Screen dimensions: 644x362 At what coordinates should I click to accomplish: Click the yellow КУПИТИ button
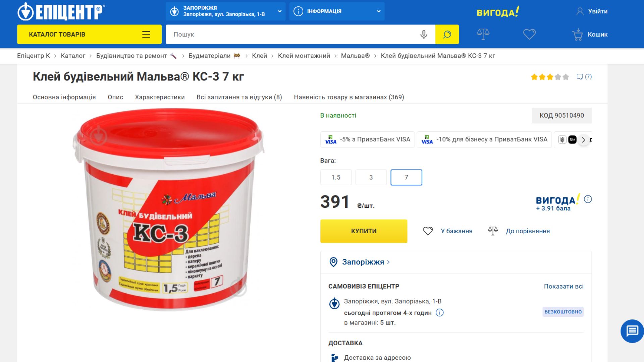tap(364, 231)
